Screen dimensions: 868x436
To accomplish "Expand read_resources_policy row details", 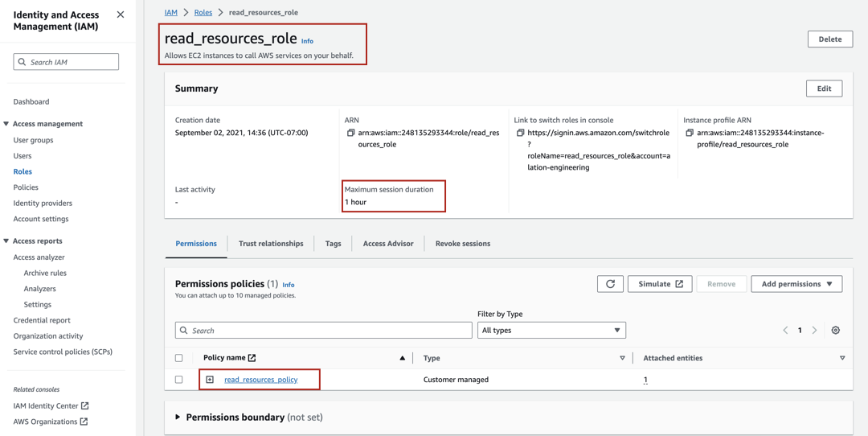I will [209, 380].
